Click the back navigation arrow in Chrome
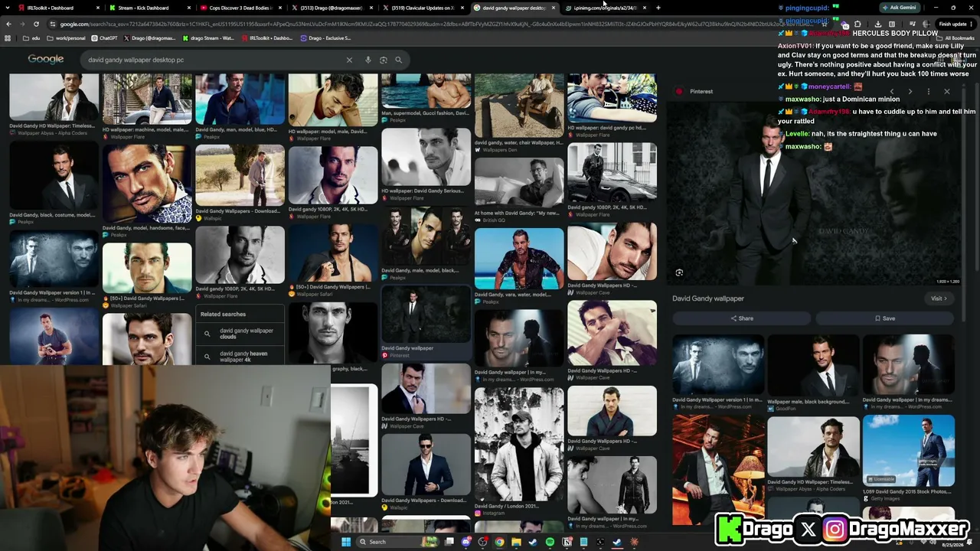Screen dimensions: 980x551 coord(8,24)
